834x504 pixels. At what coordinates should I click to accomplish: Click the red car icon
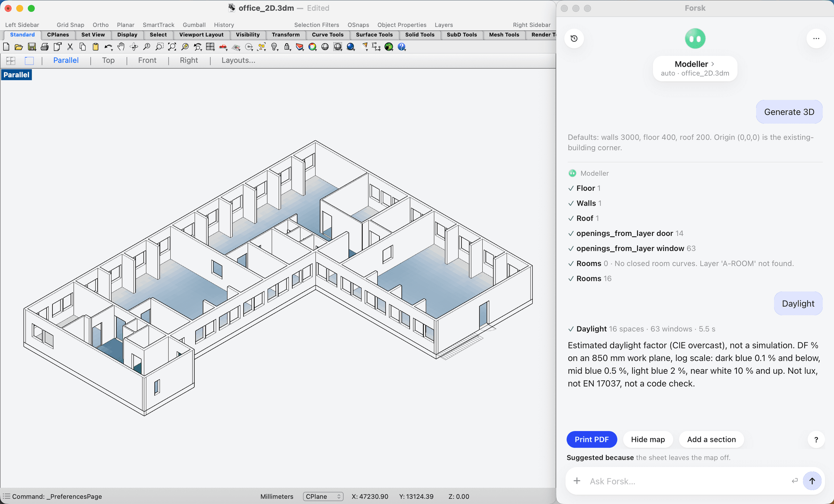(x=223, y=47)
